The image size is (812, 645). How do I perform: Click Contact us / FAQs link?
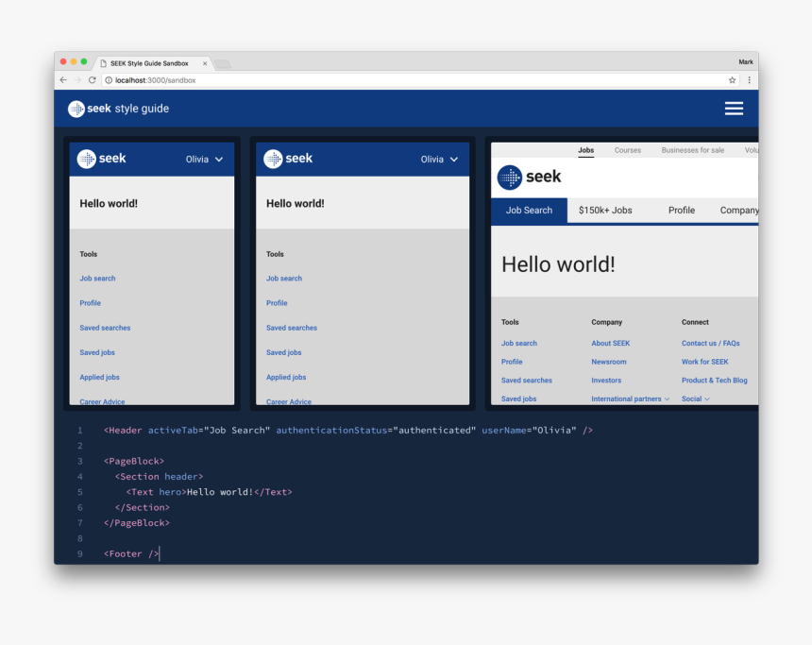(710, 343)
